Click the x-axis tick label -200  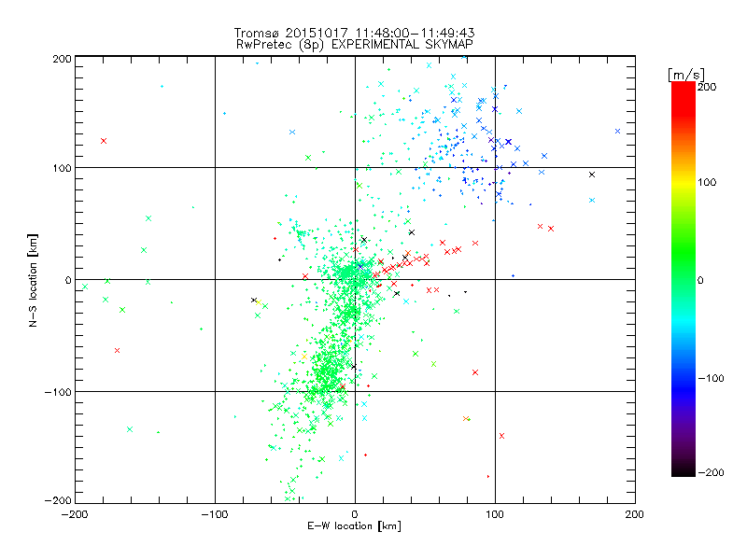coord(76,514)
